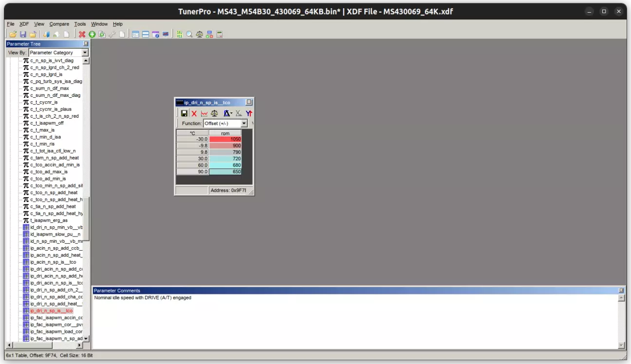This screenshot has height=364, width=631.
Task: Click the balance scale compare icon in main toolbar
Action: [200, 34]
